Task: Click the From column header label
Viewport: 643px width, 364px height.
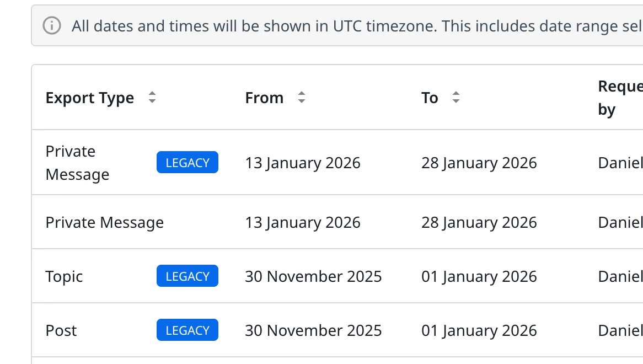Action: pos(264,98)
